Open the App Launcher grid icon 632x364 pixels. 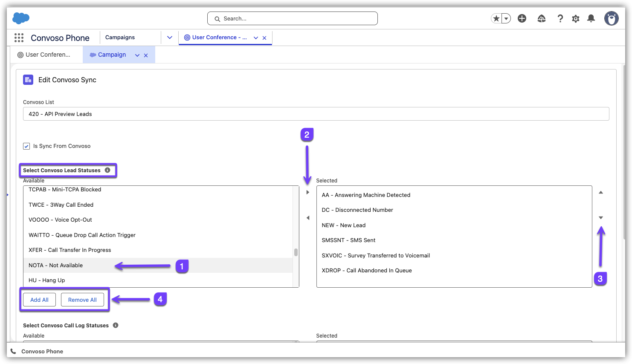pos(19,38)
